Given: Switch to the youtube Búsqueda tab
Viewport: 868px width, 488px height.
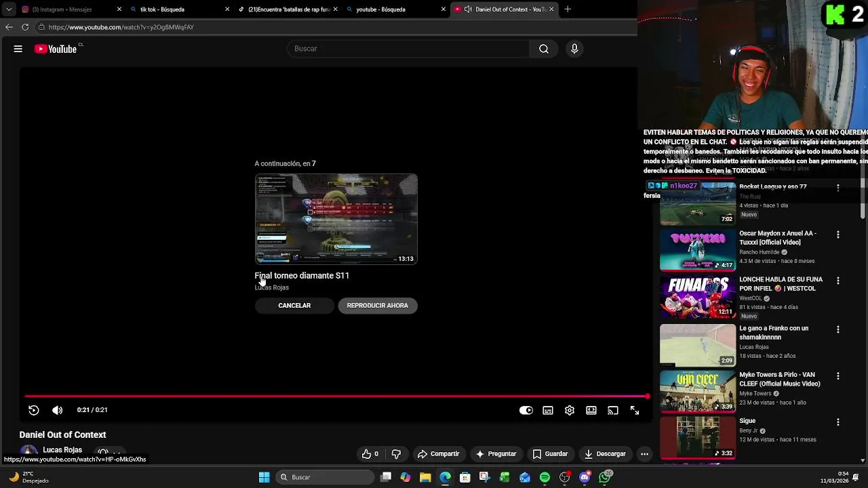Looking at the screenshot, I should 395,9.
